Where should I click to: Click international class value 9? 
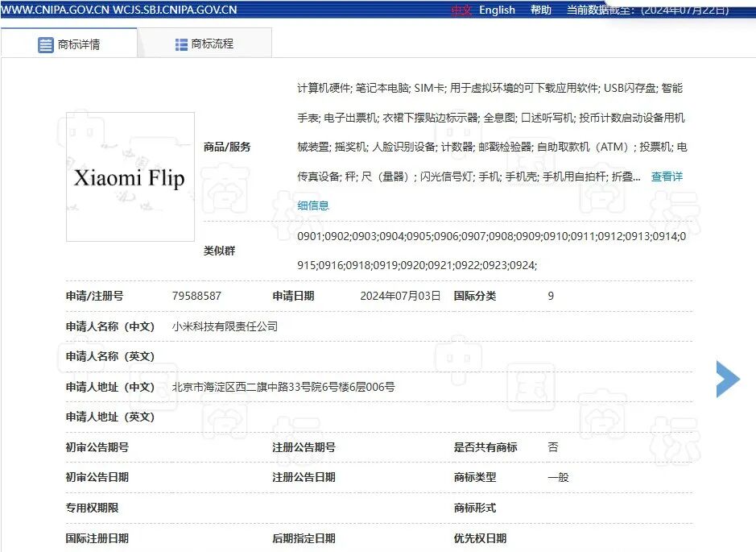coord(551,296)
